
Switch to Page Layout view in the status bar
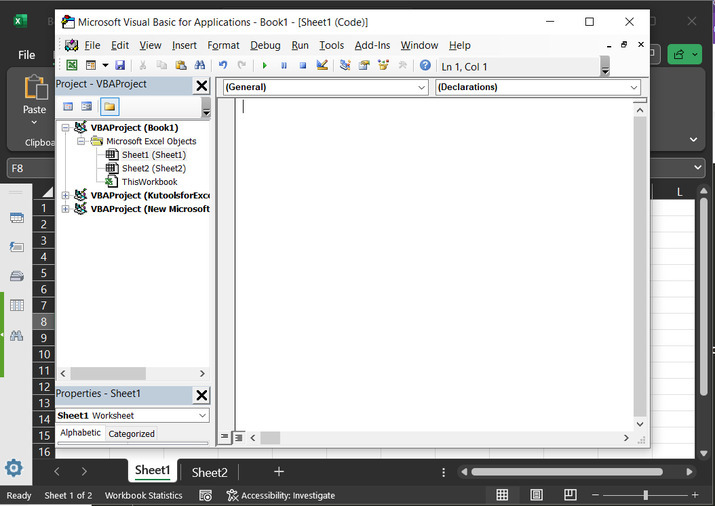tap(536, 495)
